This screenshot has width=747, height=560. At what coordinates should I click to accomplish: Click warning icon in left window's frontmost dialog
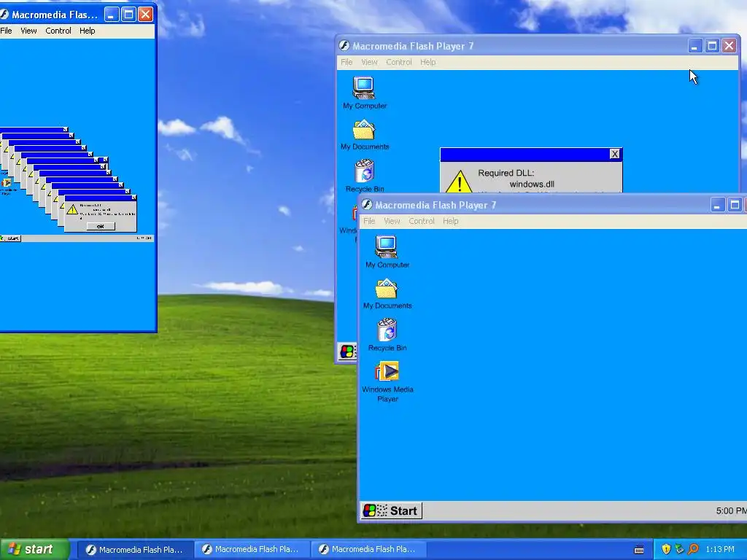click(x=72, y=209)
